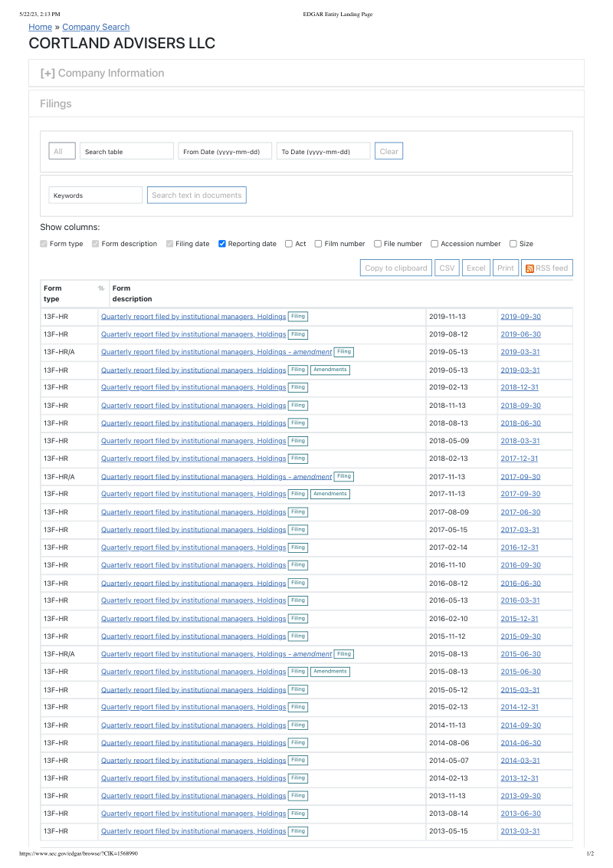Open reporting date link 2017-12-31
The image size is (613, 868).
click(520, 459)
